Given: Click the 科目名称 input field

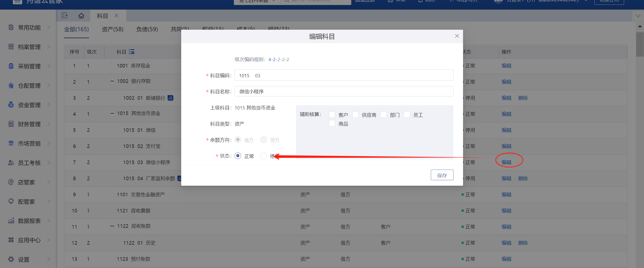Looking at the screenshot, I should pyautogui.click(x=344, y=91).
